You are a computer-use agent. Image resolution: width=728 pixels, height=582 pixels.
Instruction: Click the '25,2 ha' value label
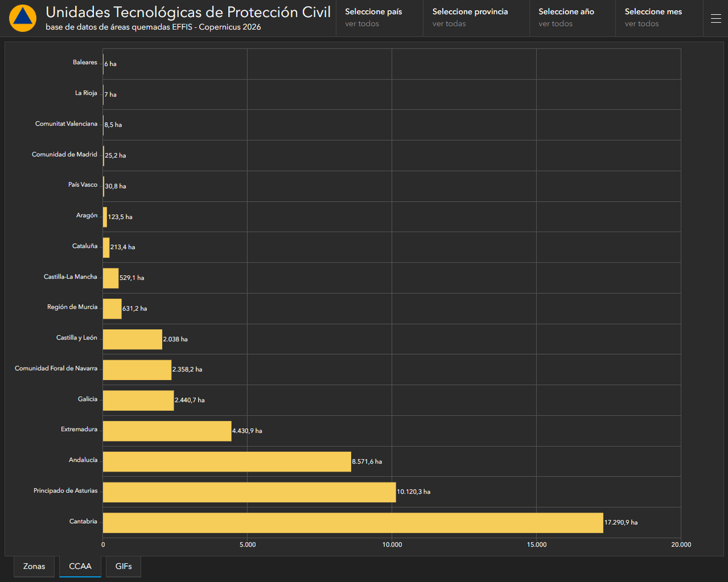tap(115, 156)
